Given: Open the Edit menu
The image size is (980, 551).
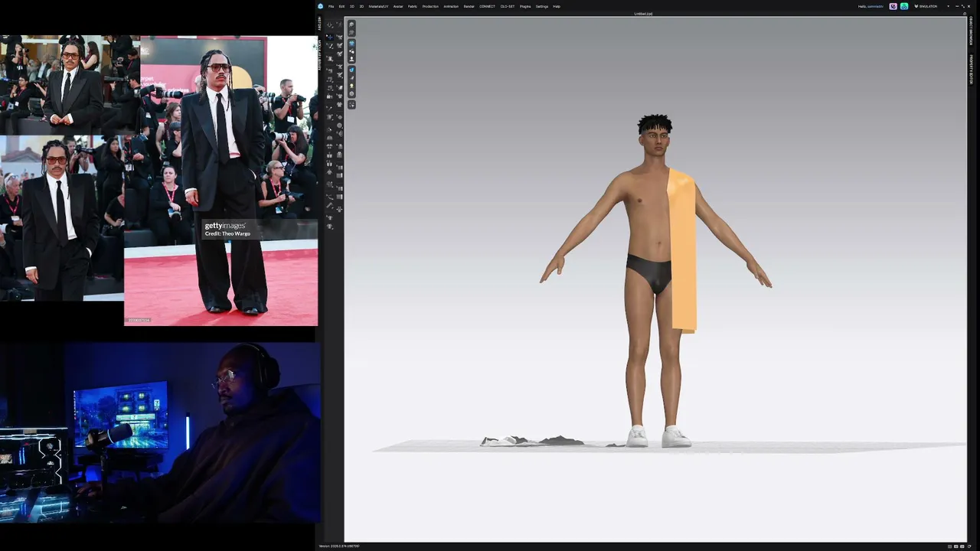Looking at the screenshot, I should pos(341,6).
